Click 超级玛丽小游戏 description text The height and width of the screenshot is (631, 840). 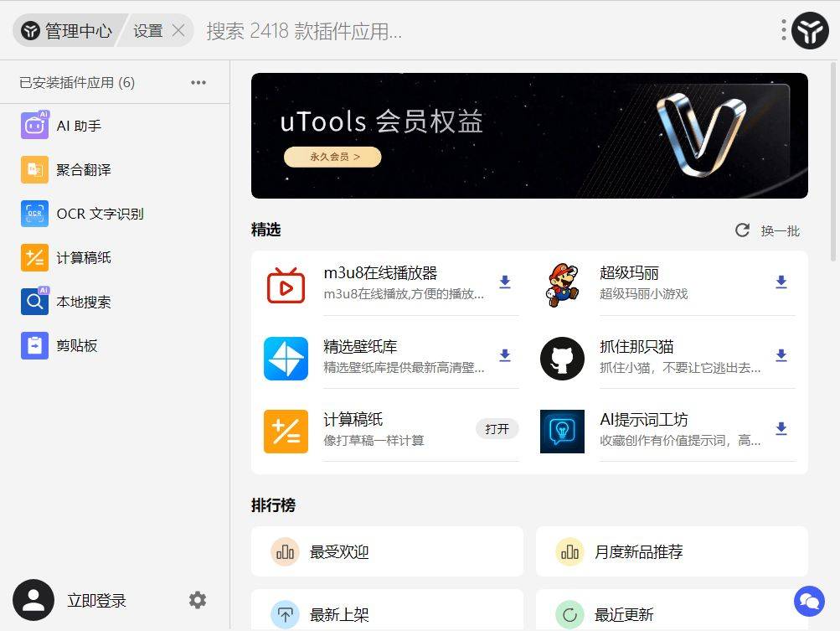click(644, 294)
